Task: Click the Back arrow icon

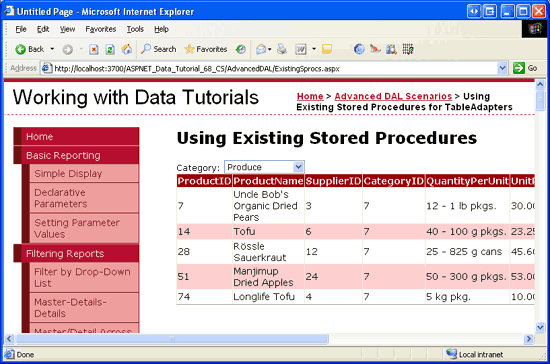Action: 20,49
